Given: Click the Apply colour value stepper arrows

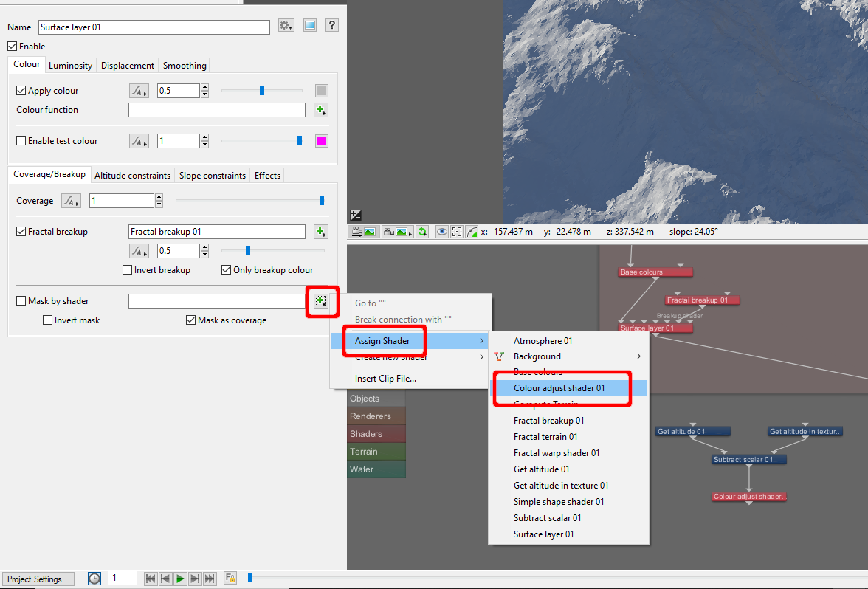Looking at the screenshot, I should 205,91.
